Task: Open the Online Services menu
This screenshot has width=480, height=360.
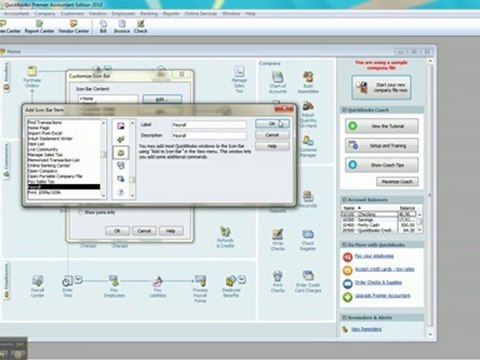Action: point(201,14)
